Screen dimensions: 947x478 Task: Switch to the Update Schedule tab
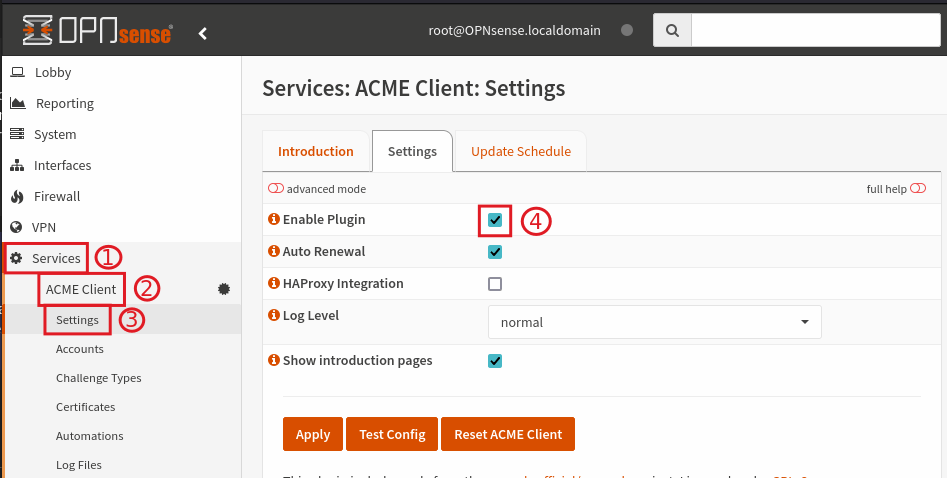[x=521, y=152]
